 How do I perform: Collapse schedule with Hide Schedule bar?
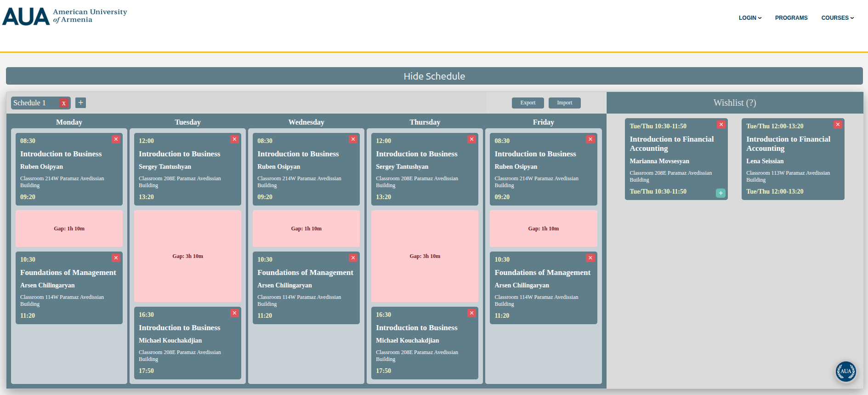434,76
